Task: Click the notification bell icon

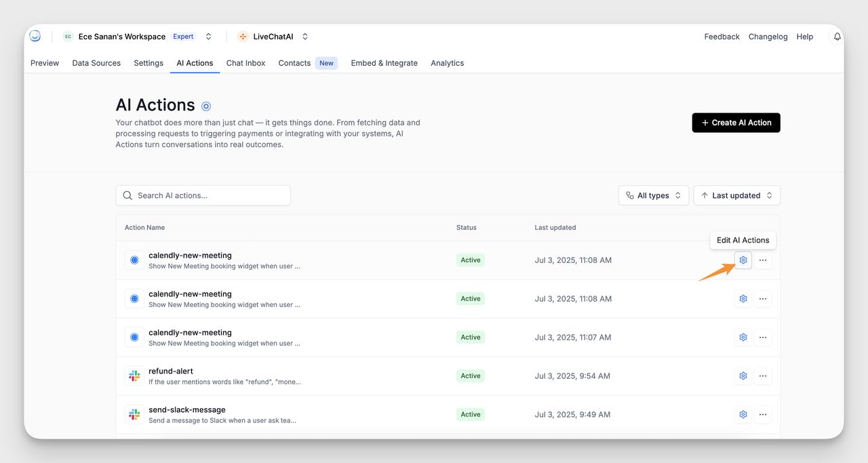Action: coord(837,37)
